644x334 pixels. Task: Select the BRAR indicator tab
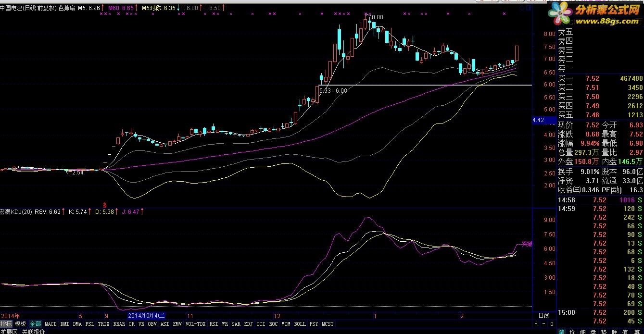[x=119, y=324]
